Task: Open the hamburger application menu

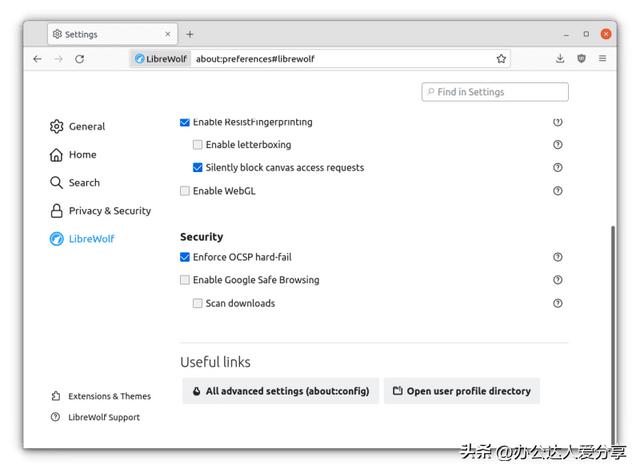Action: [603, 59]
